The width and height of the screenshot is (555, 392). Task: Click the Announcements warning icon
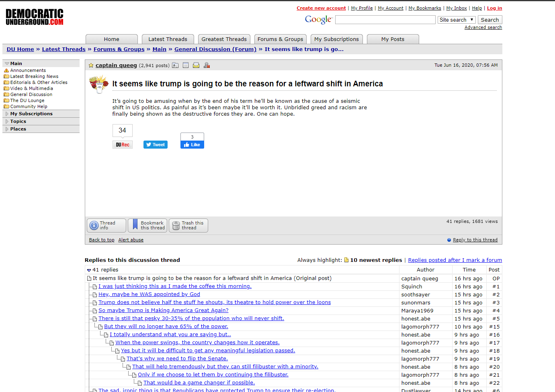[6, 70]
